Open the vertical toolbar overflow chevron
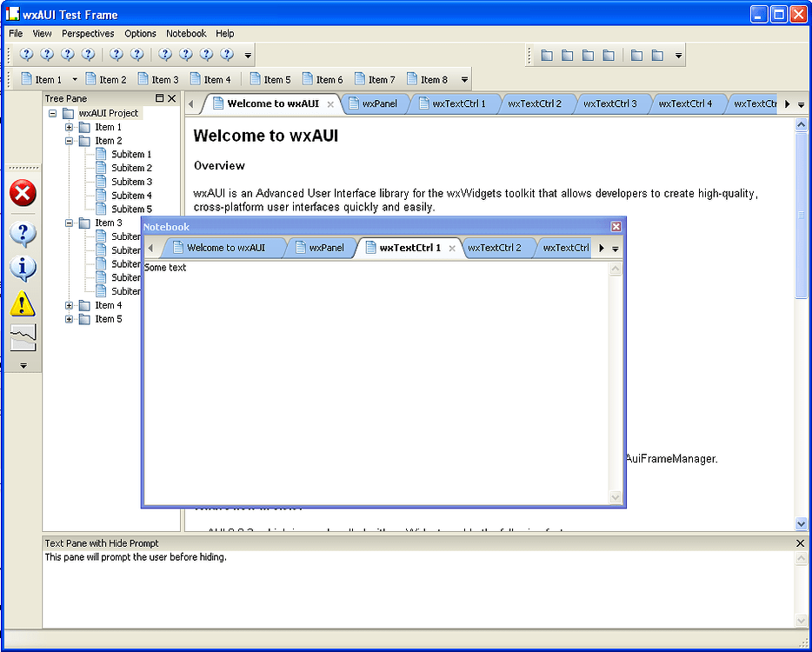 23,365
